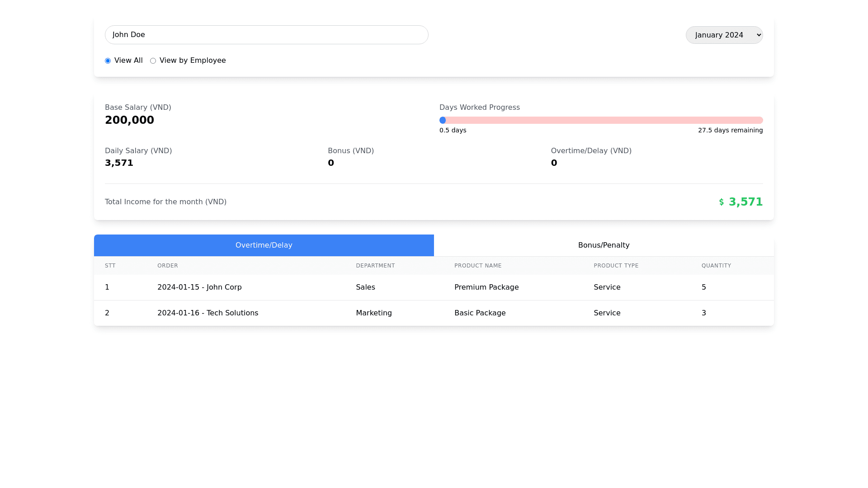Click the Quantity column header
Image resolution: width=868 pixels, height=488 pixels.
tap(716, 266)
